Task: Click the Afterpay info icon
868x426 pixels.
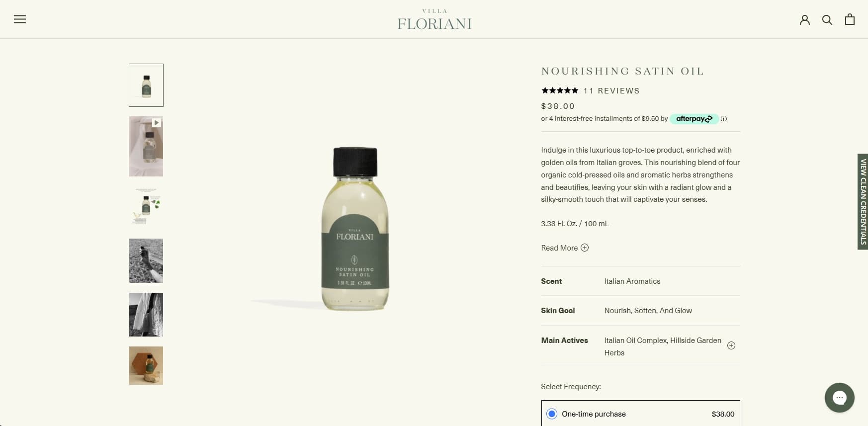Action: [x=724, y=119]
